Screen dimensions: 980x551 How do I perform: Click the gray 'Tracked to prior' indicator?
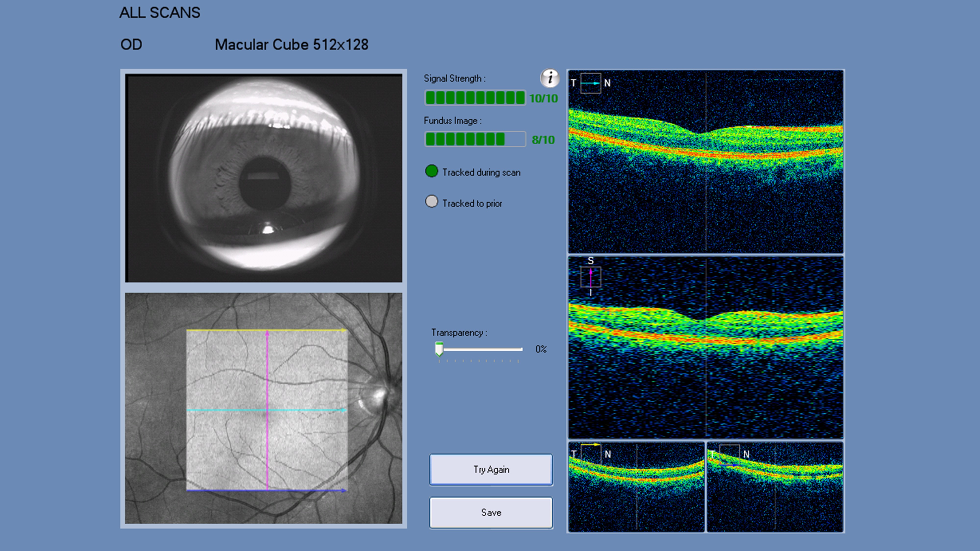[431, 202]
